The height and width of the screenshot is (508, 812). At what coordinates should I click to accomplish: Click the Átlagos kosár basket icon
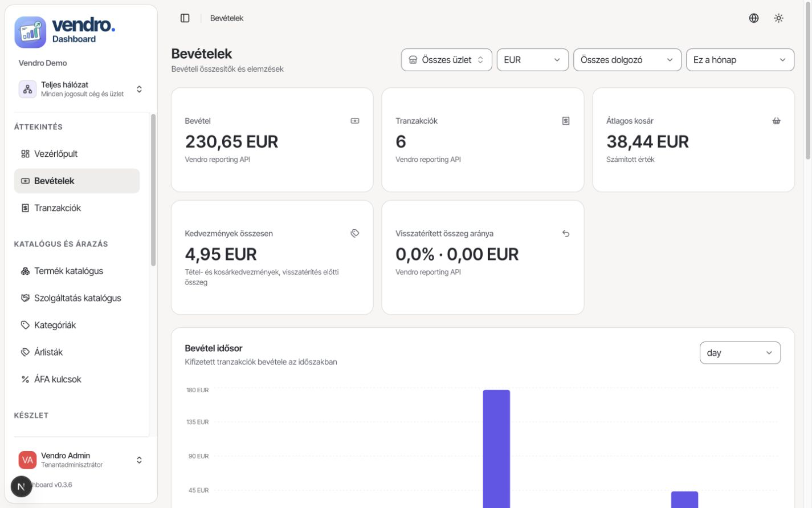pos(776,121)
